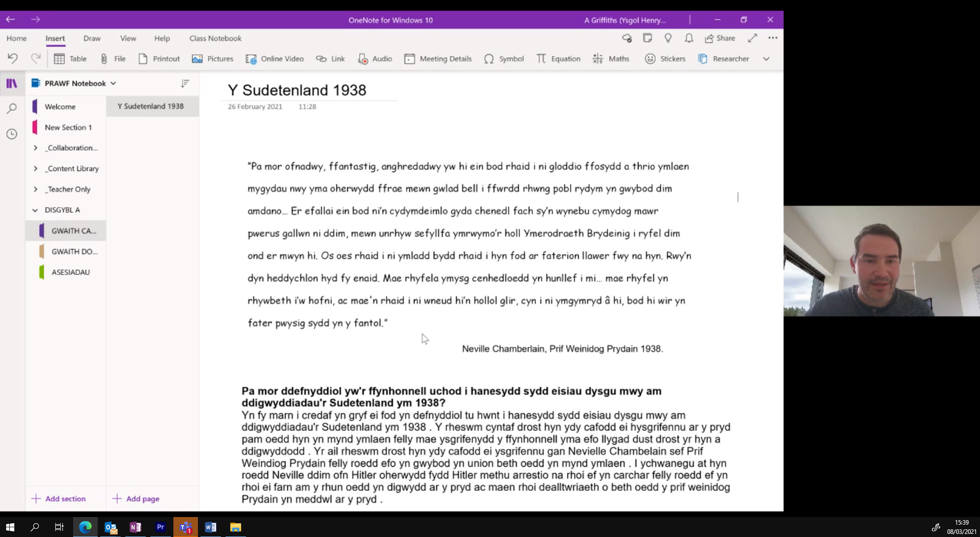The width and height of the screenshot is (980, 537).
Task: Open Windows Start menu
Action: click(x=10, y=527)
